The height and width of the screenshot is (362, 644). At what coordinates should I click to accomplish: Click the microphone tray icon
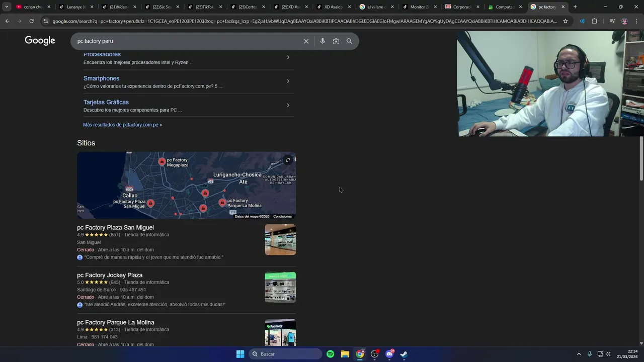[x=590, y=354]
